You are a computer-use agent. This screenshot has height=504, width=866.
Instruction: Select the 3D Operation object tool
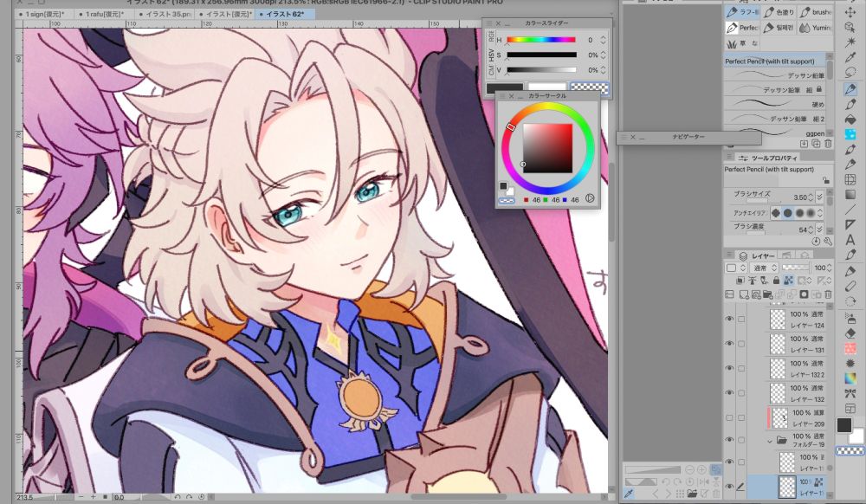[850, 27]
